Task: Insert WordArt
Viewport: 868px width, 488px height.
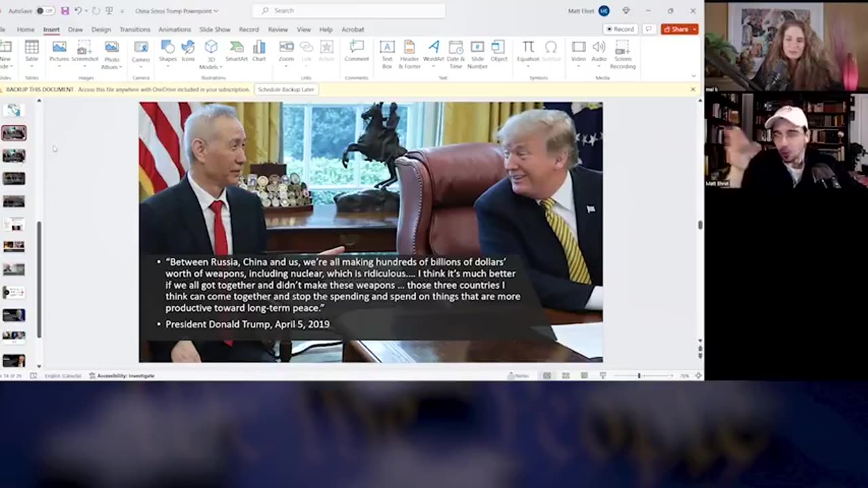Action: pyautogui.click(x=433, y=52)
